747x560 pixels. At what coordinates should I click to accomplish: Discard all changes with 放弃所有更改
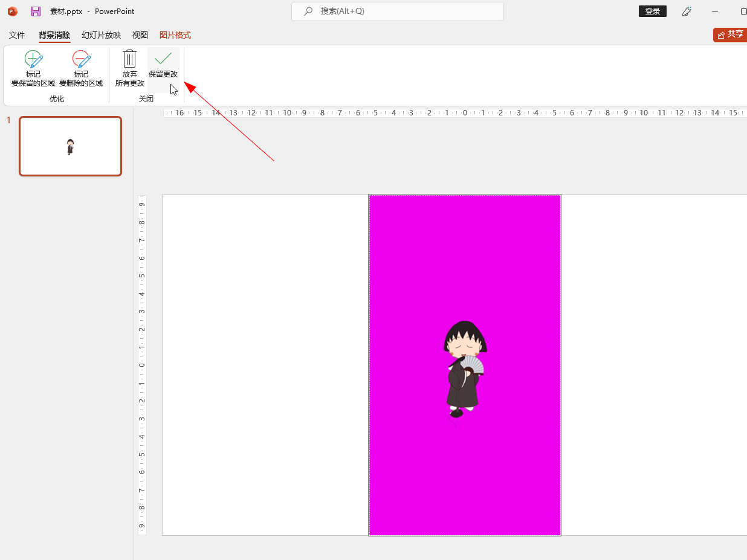point(130,69)
